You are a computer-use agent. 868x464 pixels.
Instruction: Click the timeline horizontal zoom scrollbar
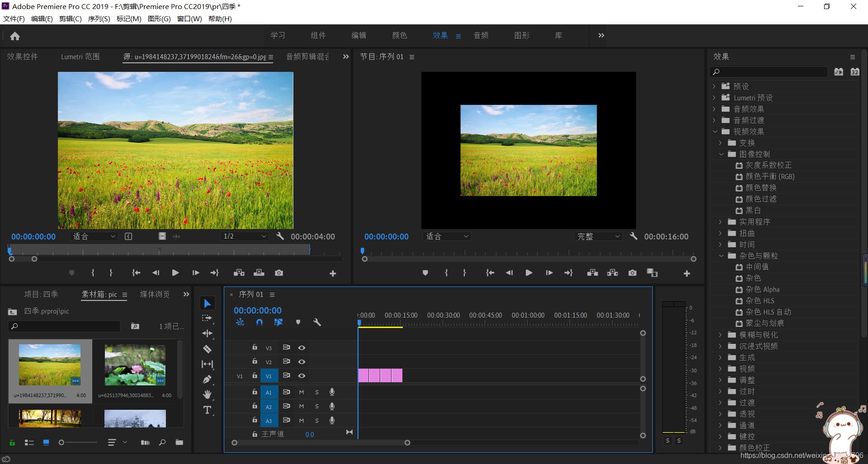tap(321, 443)
